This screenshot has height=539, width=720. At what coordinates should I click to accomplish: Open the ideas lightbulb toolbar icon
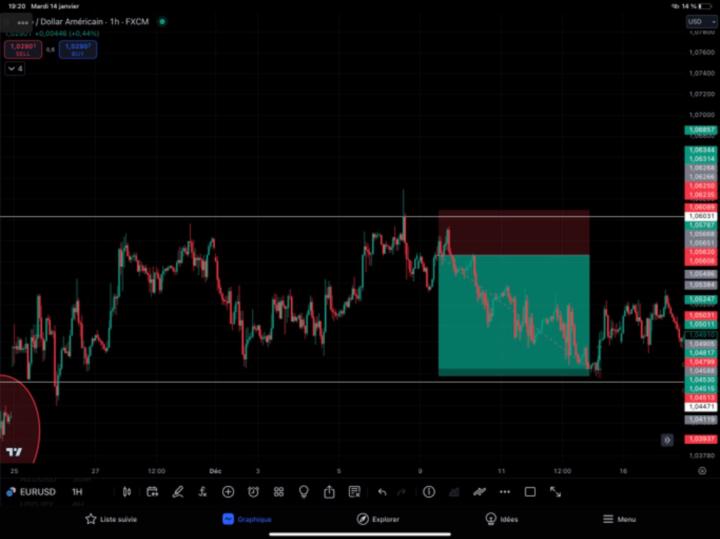304,492
